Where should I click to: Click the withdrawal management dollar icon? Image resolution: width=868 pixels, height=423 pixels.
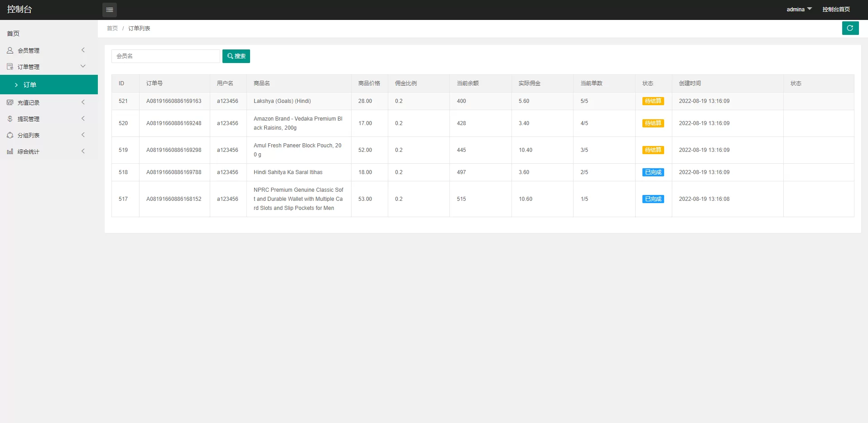(10, 119)
